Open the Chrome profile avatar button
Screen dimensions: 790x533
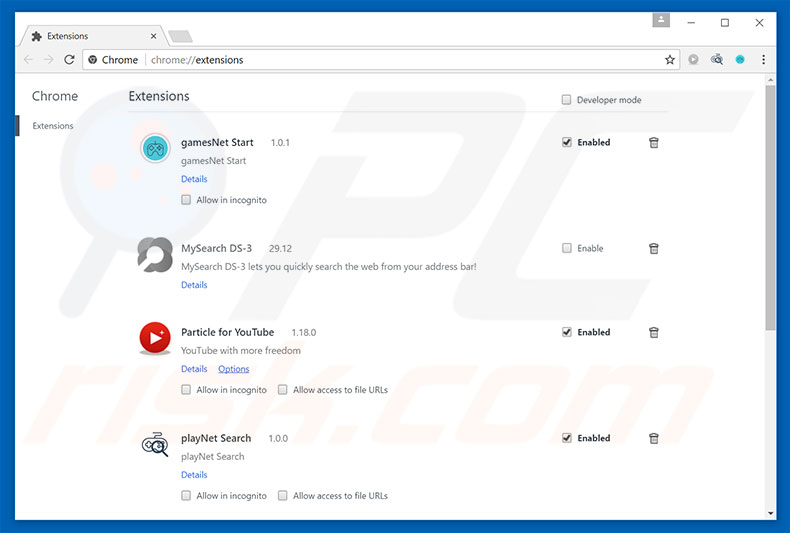661,20
